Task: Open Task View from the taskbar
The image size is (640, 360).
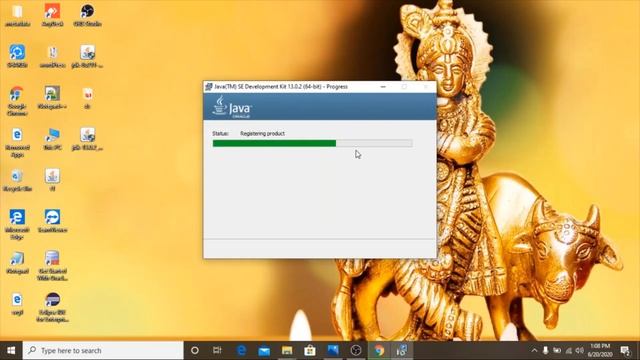Action: (x=217, y=350)
